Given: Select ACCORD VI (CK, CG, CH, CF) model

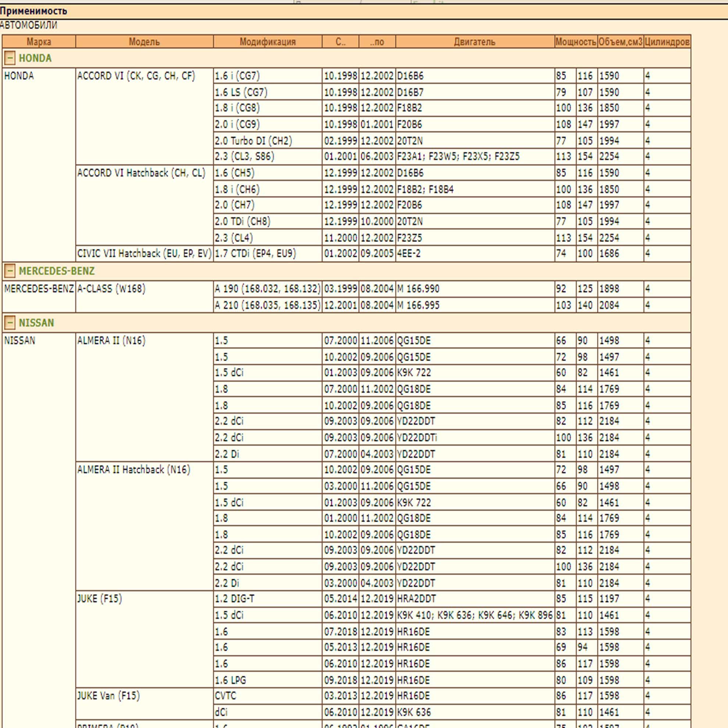Looking at the screenshot, I should [136, 76].
